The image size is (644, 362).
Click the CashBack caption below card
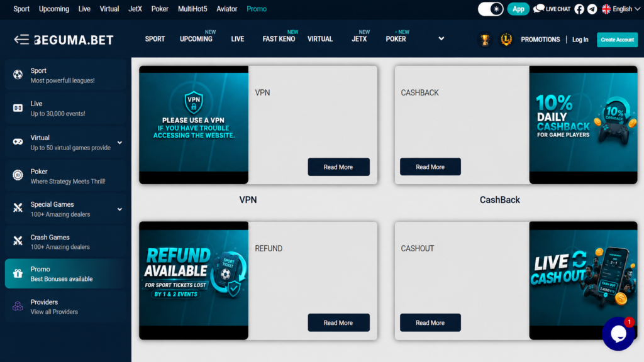[500, 200]
